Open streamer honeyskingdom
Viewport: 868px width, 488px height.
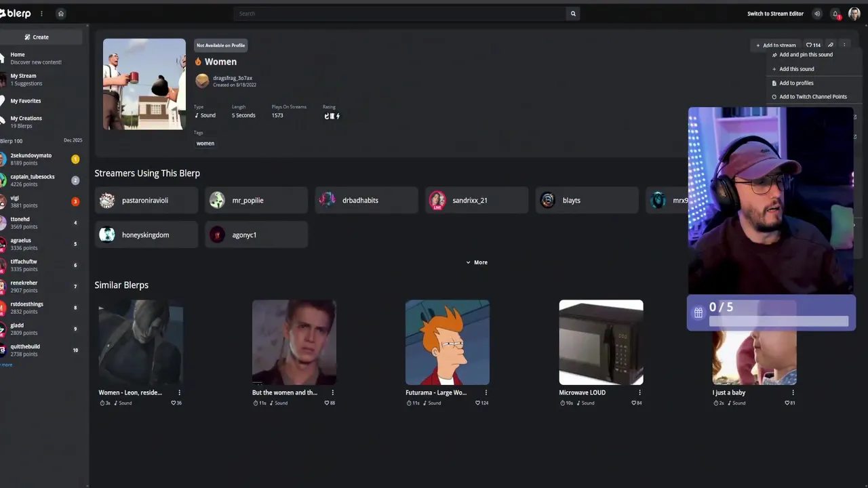point(146,235)
